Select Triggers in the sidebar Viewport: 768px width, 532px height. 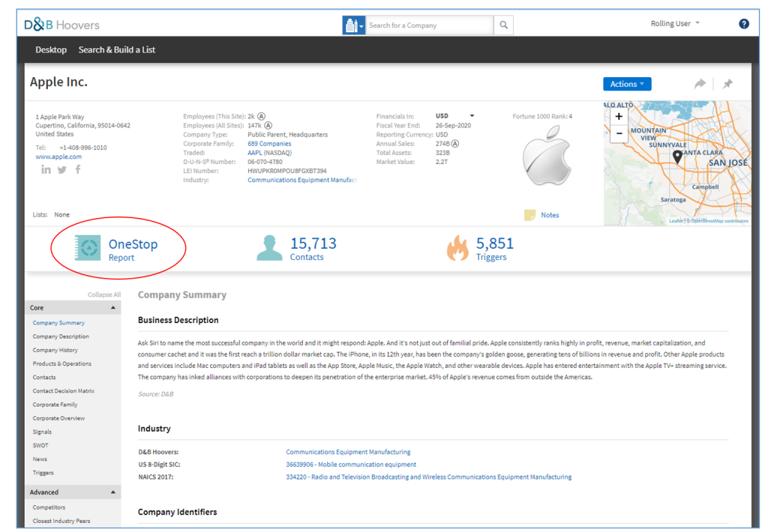click(x=43, y=473)
